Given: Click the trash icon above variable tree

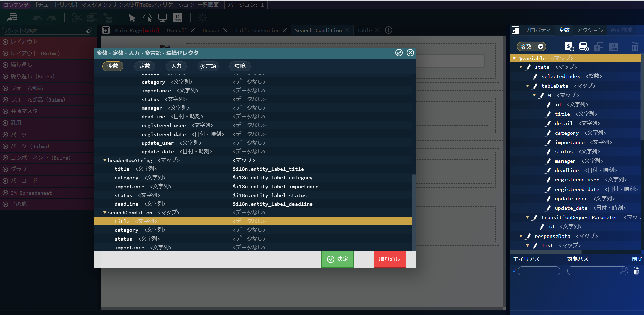Looking at the screenshot, I should coord(635,46).
